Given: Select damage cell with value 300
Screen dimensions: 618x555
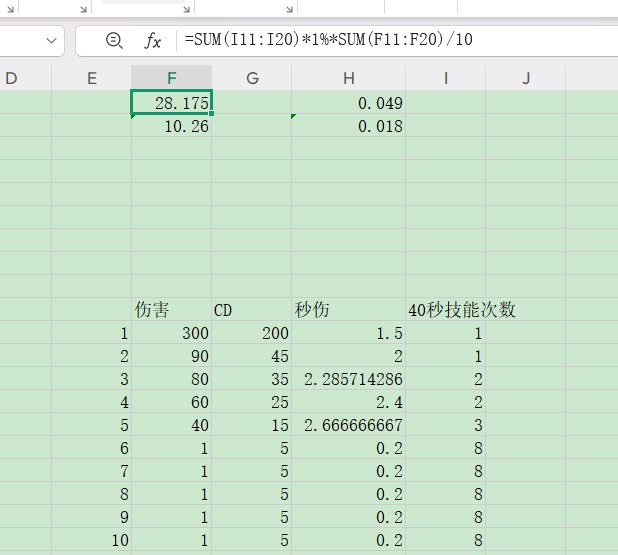Looking at the screenshot, I should (x=171, y=333).
